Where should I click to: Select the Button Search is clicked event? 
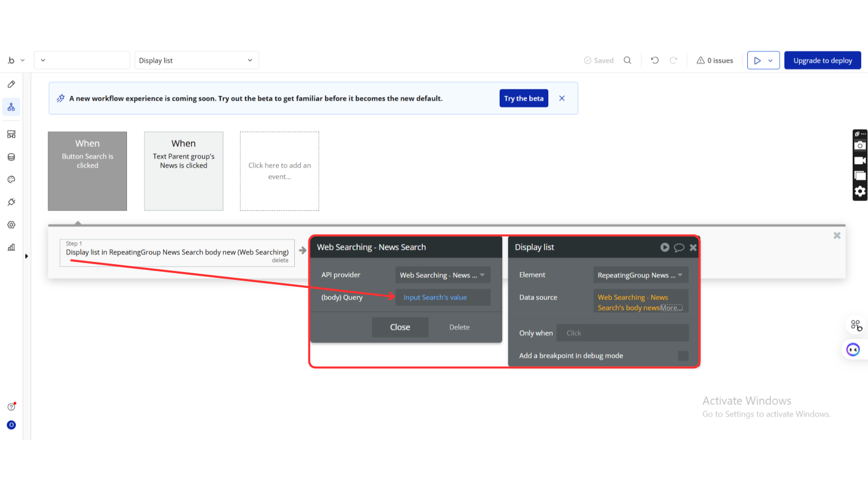[x=87, y=171]
